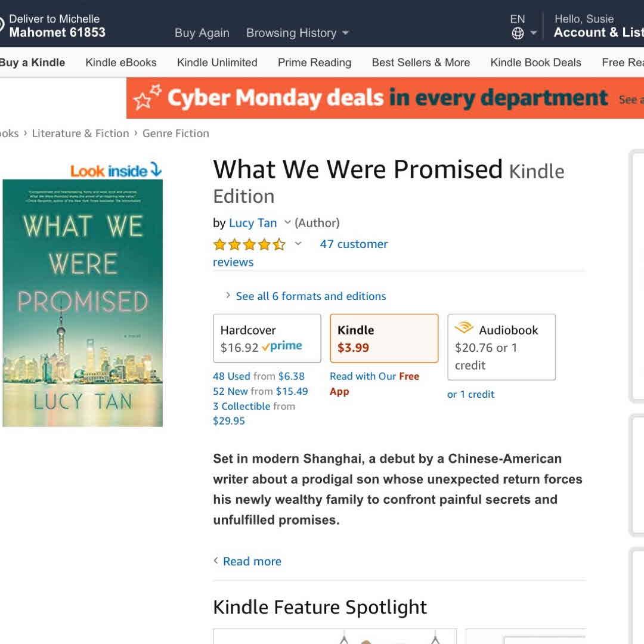Click the What We Were Promised cover
Screen dimensions: 644x644
82,303
